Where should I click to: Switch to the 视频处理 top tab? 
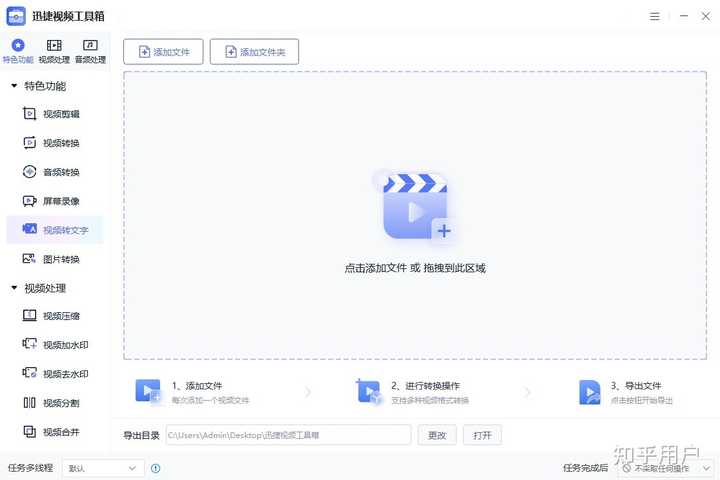(54, 51)
